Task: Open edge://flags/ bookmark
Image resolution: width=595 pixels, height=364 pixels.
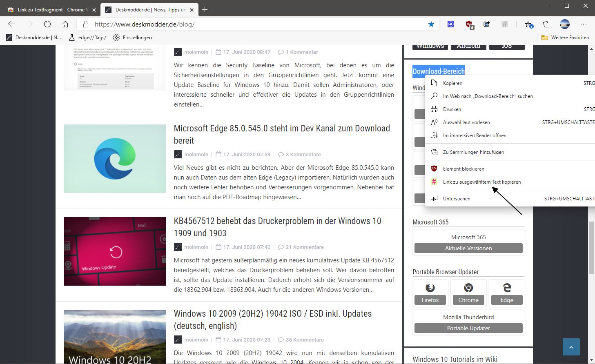Action: coord(87,38)
